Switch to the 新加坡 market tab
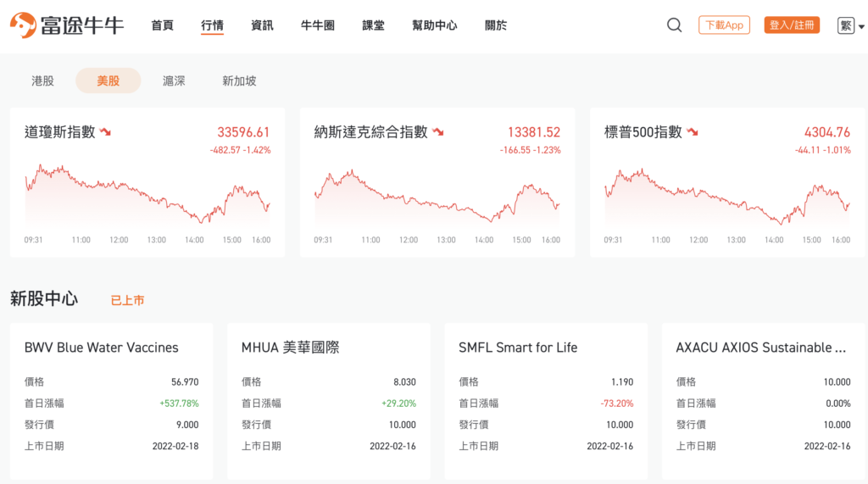 coord(239,81)
